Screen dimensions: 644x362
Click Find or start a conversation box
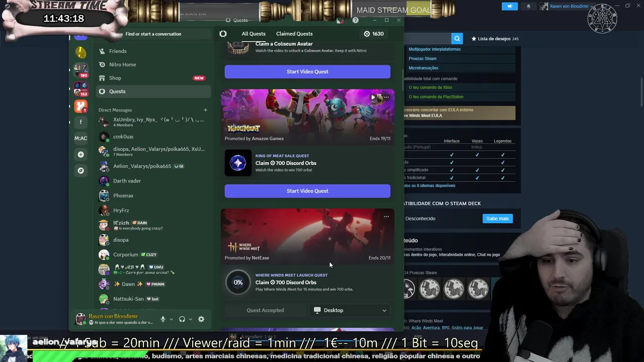pyautogui.click(x=153, y=34)
